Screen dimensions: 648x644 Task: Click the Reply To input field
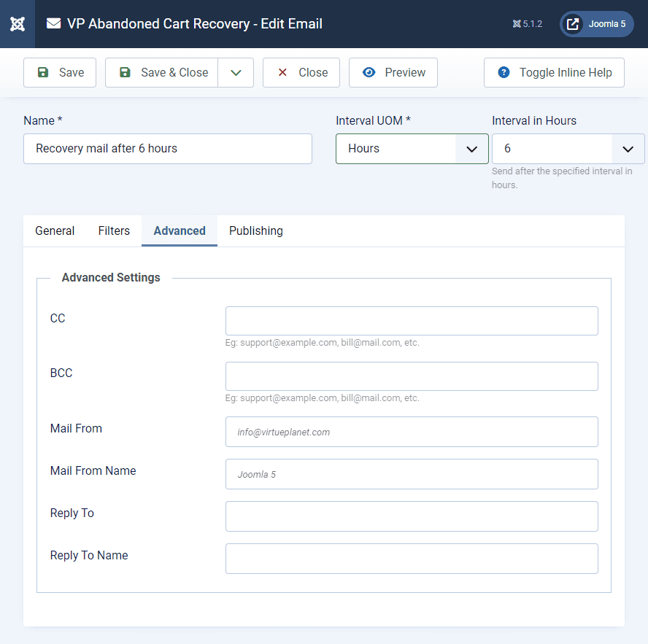412,516
